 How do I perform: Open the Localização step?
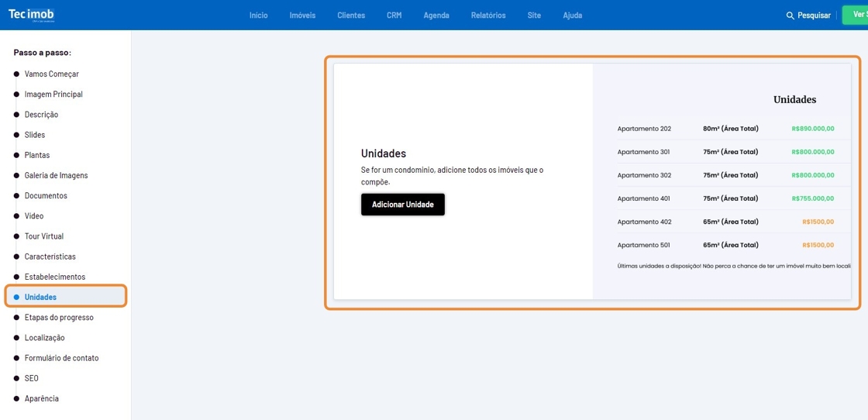44,338
